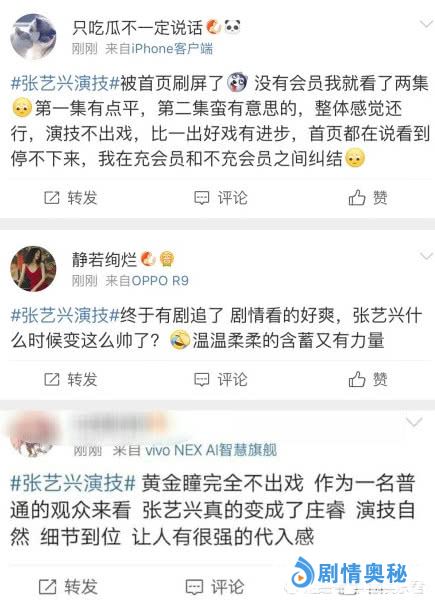Open comments on the first post
435x603 pixels.
click(x=202, y=198)
